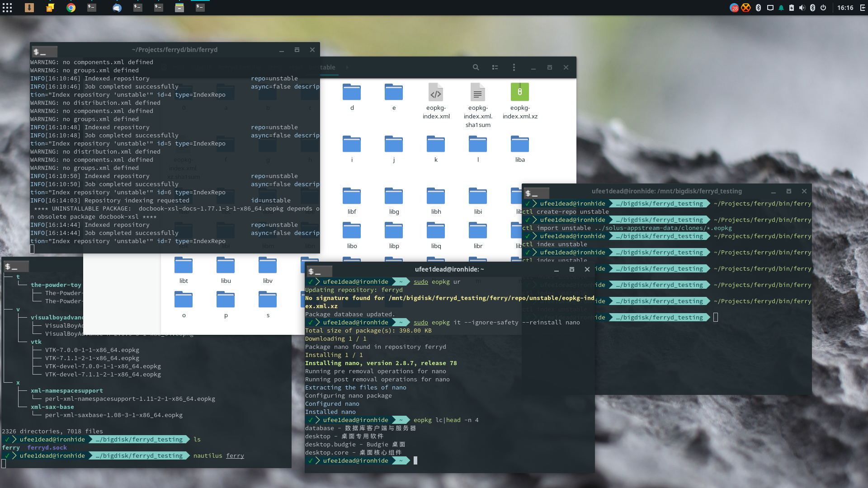Click the orange hexagon tray icon
Image resolution: width=868 pixels, height=488 pixels.
click(x=746, y=8)
